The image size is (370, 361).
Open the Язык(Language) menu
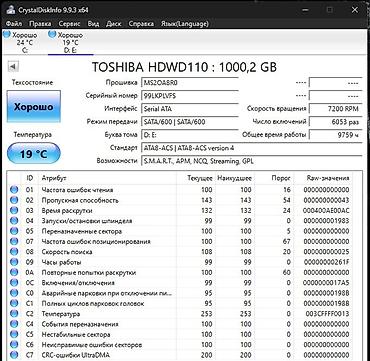pyautogui.click(x=185, y=24)
